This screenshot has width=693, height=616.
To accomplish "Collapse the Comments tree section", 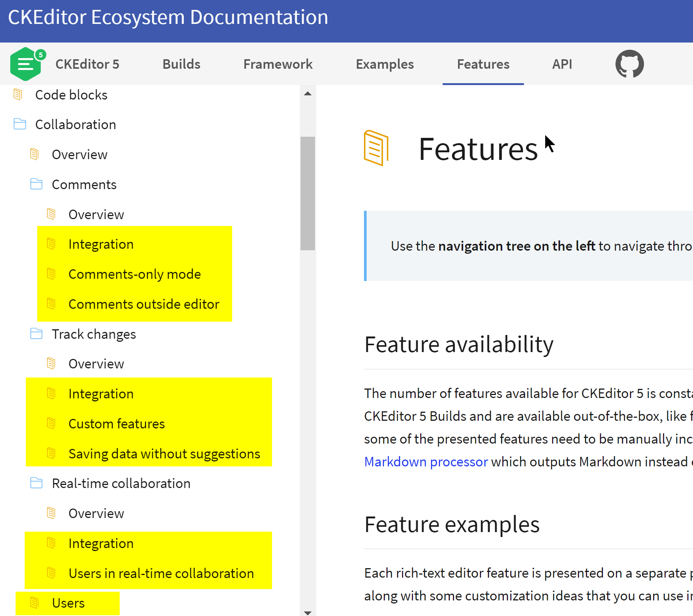I will pyautogui.click(x=84, y=185).
